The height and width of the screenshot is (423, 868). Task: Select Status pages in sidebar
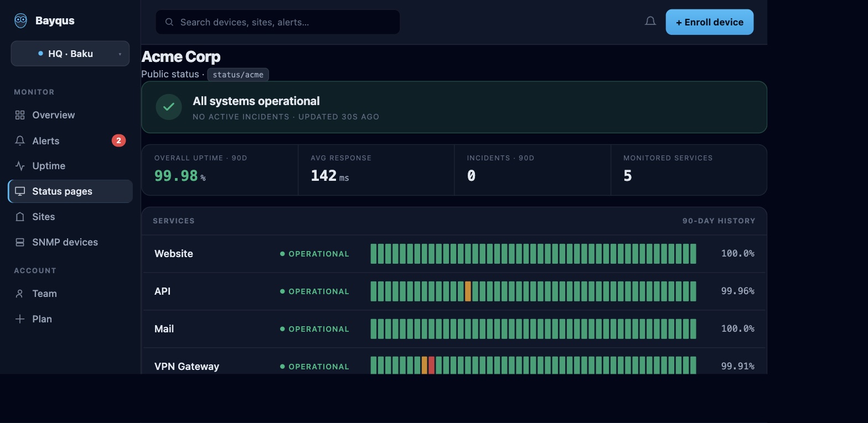[70, 191]
